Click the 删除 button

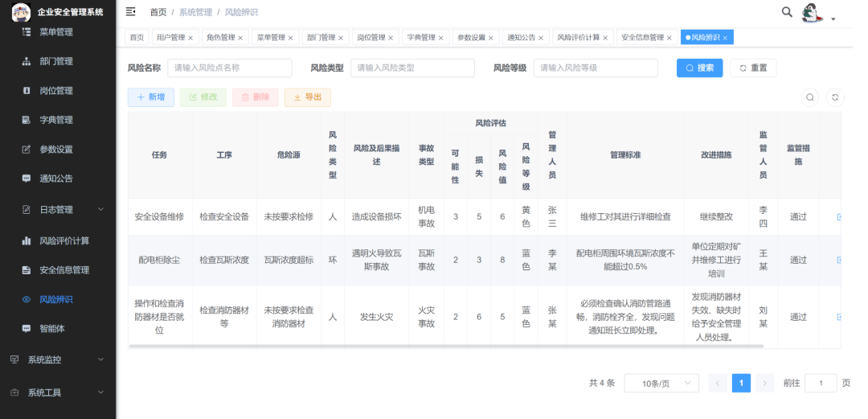[x=256, y=97]
